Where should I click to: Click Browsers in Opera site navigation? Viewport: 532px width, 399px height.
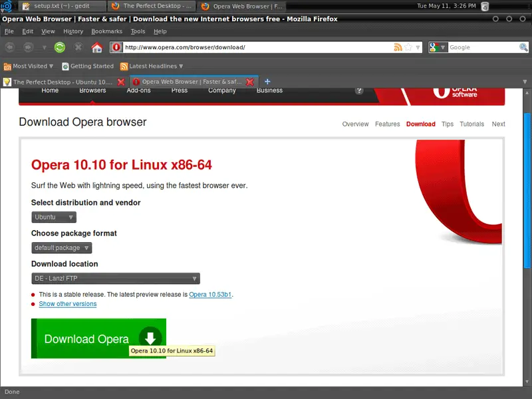[x=92, y=90]
